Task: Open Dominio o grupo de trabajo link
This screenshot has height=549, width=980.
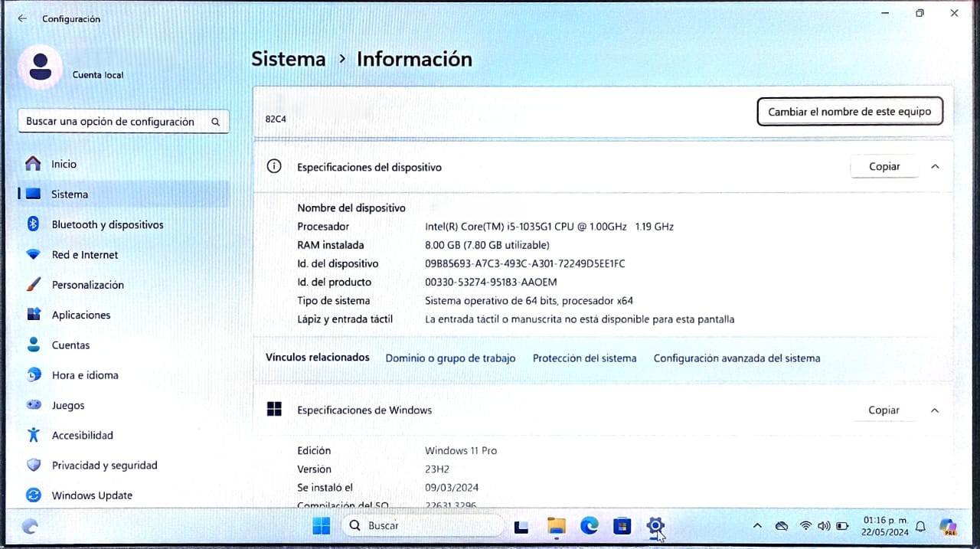Action: [x=450, y=358]
